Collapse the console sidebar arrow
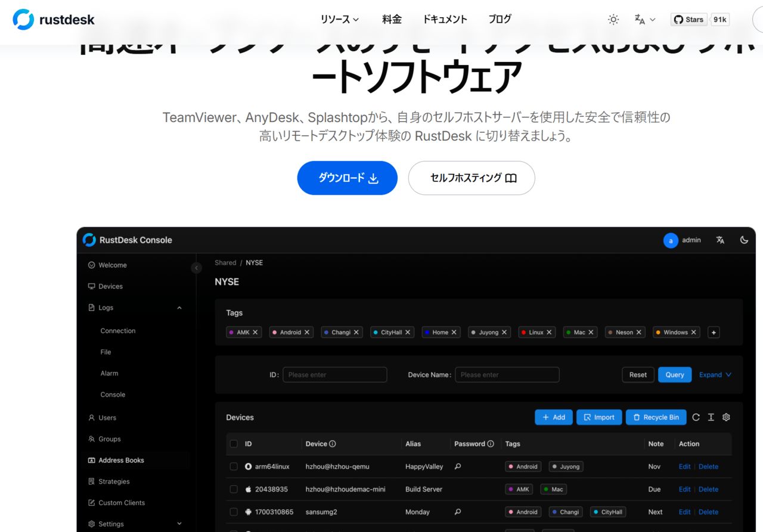 pos(197,268)
